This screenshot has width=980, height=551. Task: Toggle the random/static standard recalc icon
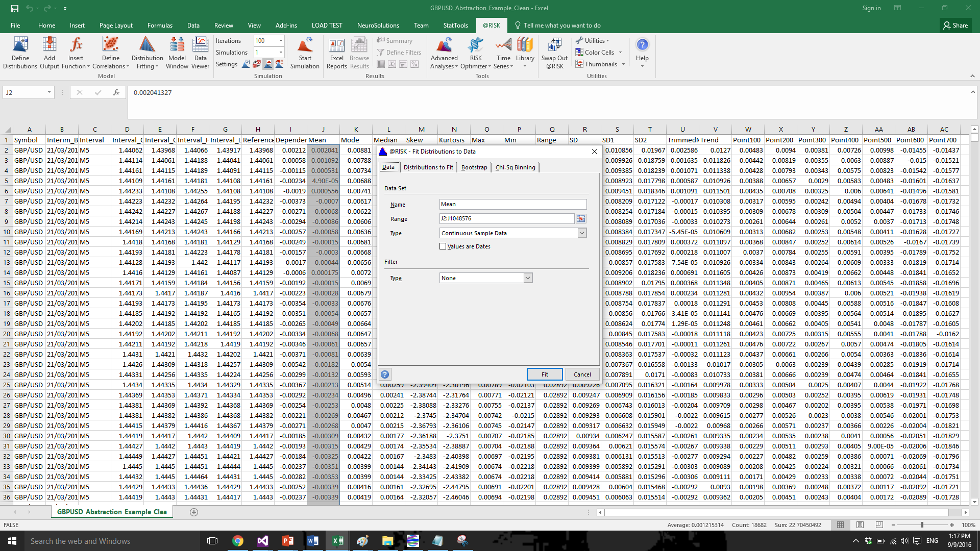(x=257, y=64)
